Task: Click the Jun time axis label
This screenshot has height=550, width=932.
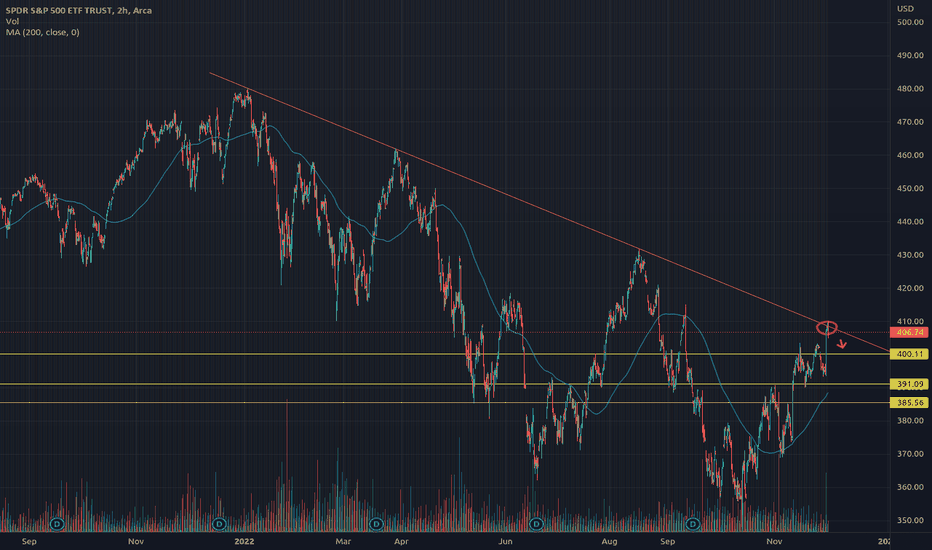Action: pos(505,541)
